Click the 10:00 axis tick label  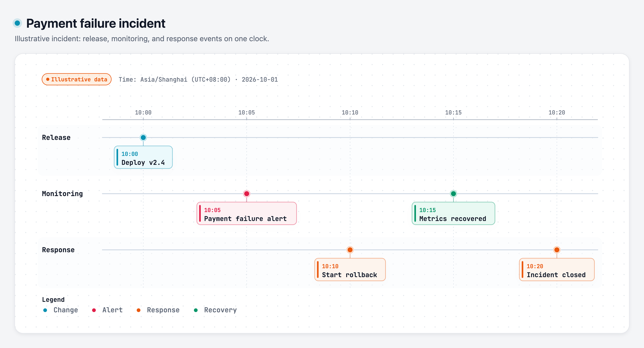(143, 113)
